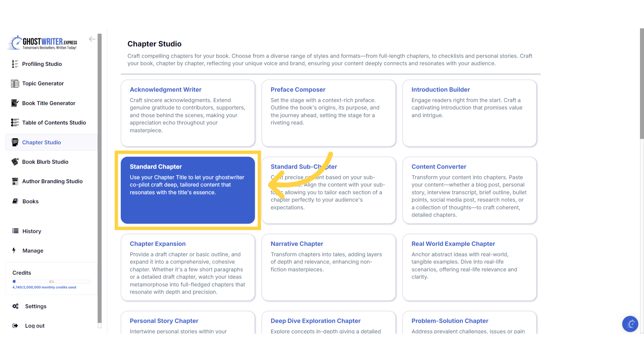Image resolution: width=644 pixels, height=362 pixels.
Task: Click the Topic Generator sidebar icon
Action: click(15, 83)
